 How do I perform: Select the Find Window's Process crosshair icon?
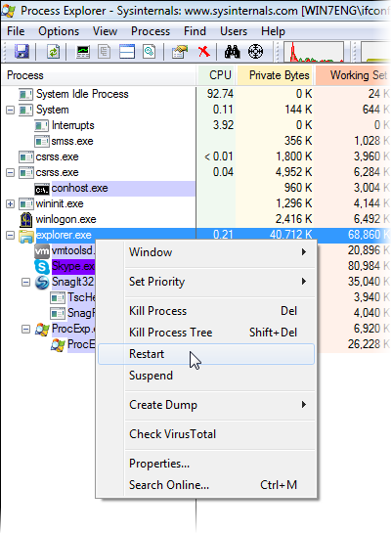point(255,52)
